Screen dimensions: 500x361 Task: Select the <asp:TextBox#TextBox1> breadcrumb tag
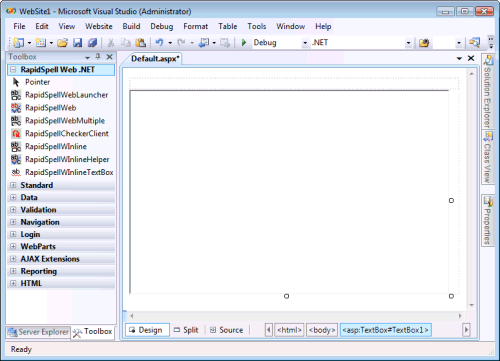click(386, 330)
